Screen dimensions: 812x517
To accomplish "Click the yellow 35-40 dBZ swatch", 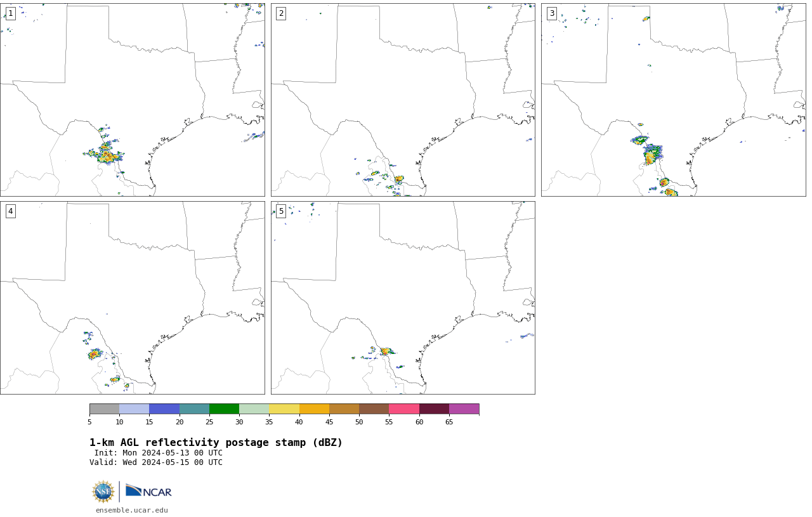I will point(284,409).
